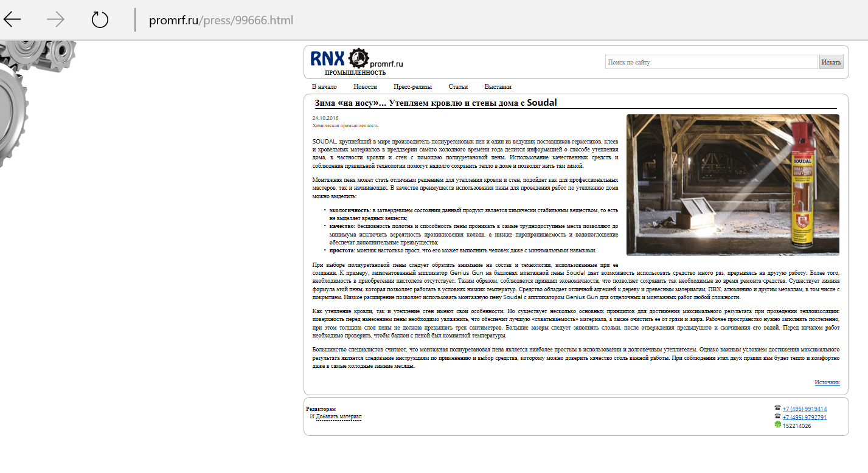Screen dimensions: 868x473
Task: Go back with the browser back arrow
Action: pos(12,20)
